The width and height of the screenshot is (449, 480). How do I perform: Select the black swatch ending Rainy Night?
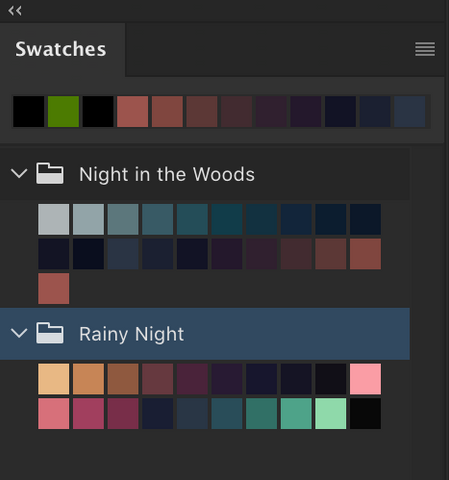[x=365, y=414]
